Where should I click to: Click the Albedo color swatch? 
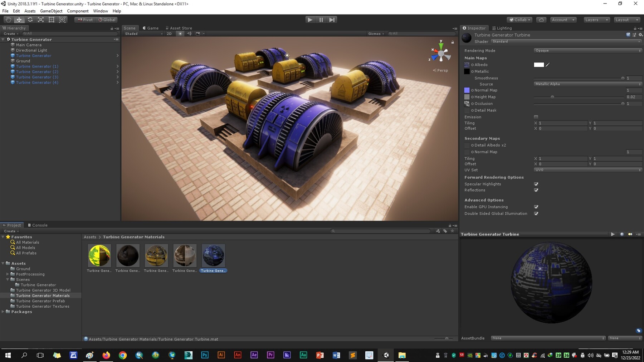point(538,65)
